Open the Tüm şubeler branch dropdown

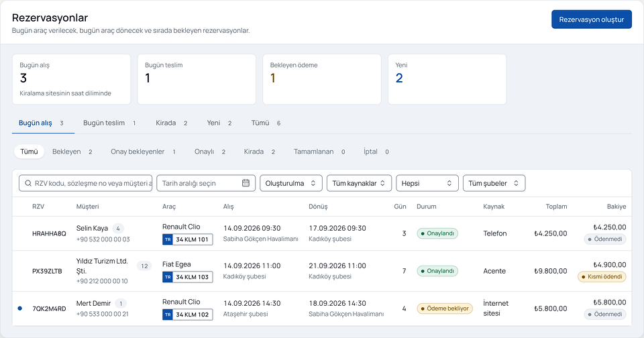(x=494, y=183)
